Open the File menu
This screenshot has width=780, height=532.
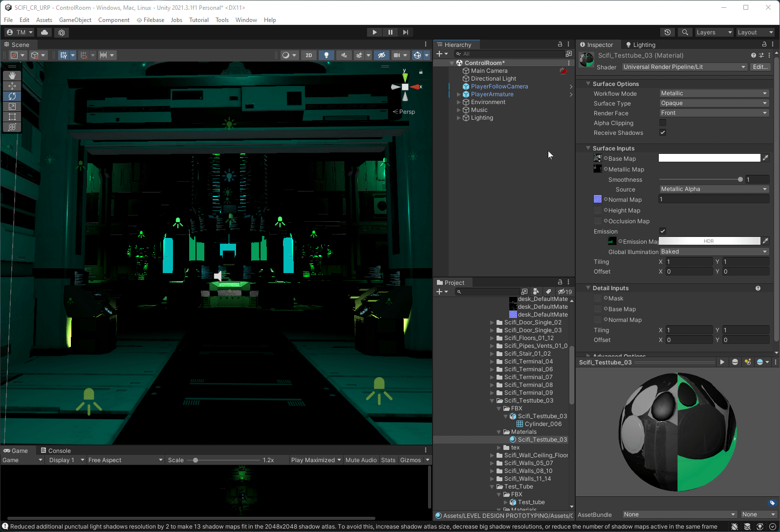8,20
